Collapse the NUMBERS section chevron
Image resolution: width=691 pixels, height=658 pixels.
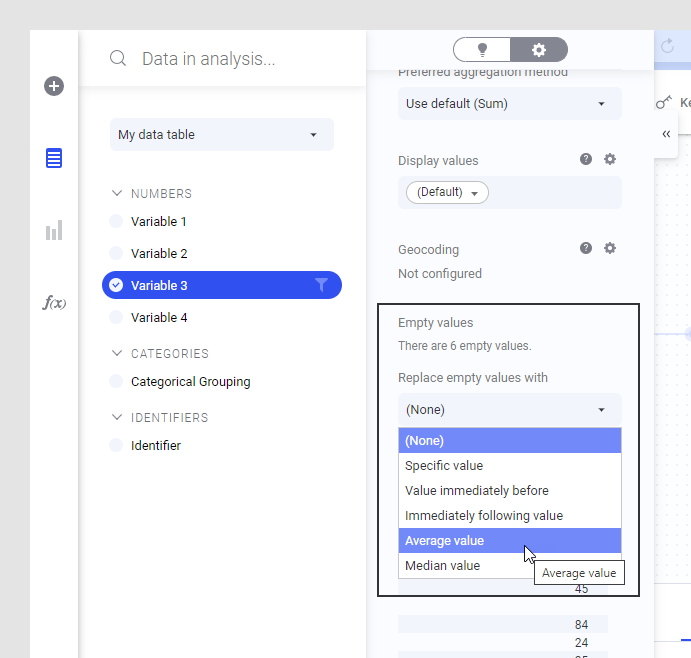(x=117, y=193)
